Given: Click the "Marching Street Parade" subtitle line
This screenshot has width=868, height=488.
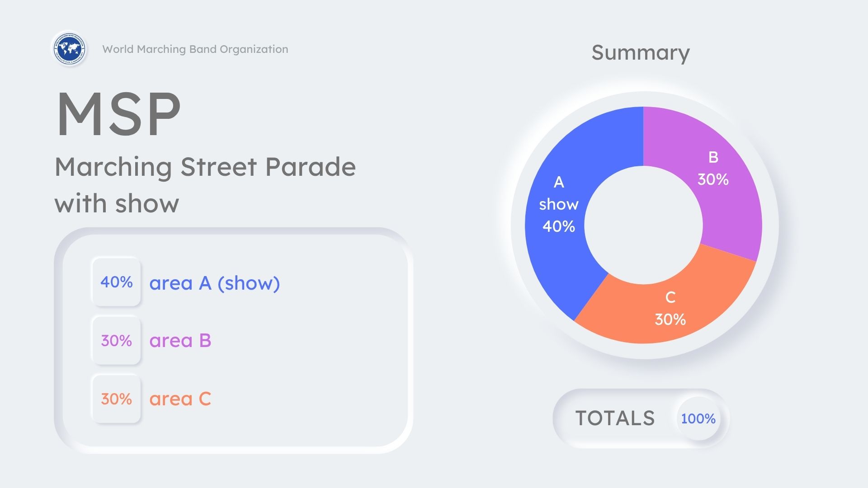Looking at the screenshot, I should pyautogui.click(x=205, y=167).
